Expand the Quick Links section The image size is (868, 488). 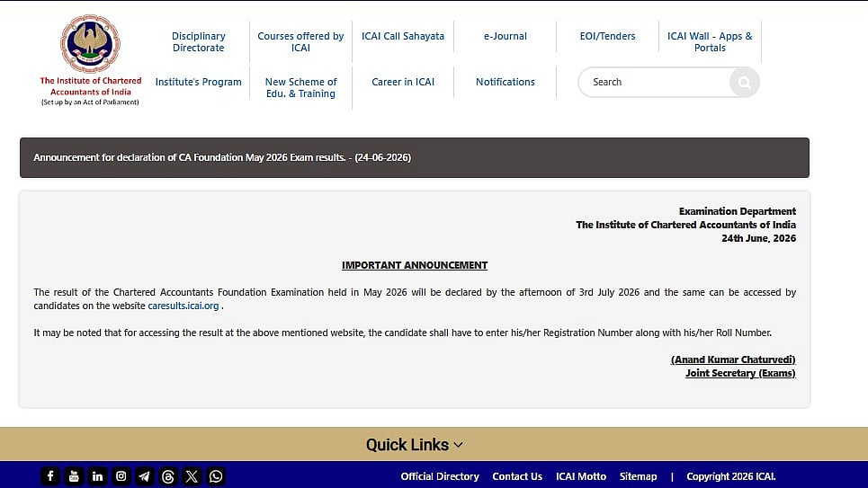coord(414,444)
